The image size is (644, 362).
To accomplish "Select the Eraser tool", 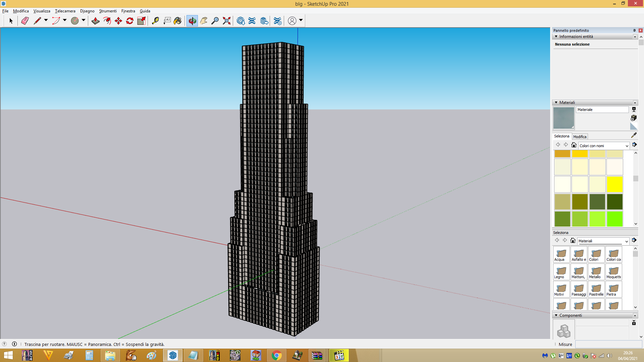I will 25,21.
